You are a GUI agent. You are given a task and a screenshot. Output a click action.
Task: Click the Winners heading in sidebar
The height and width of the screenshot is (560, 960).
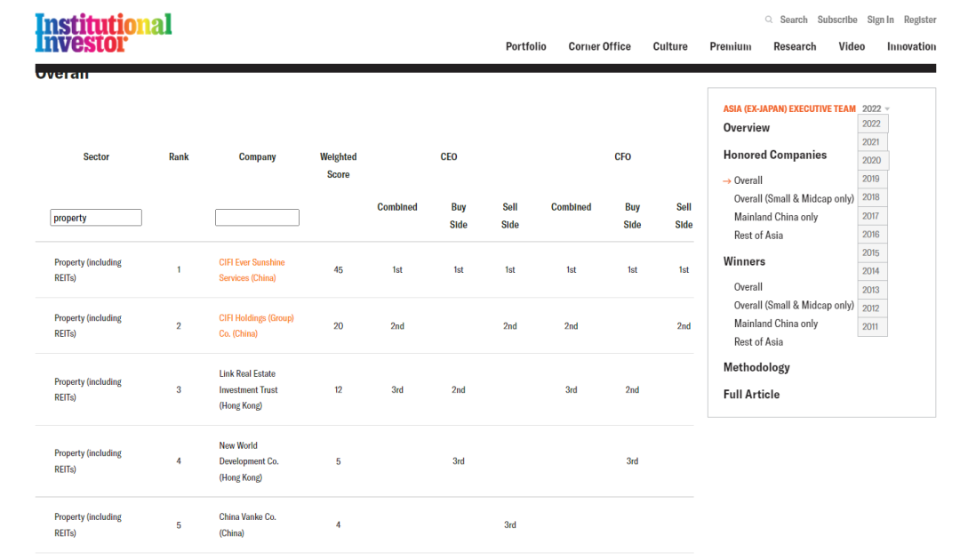pyautogui.click(x=744, y=261)
